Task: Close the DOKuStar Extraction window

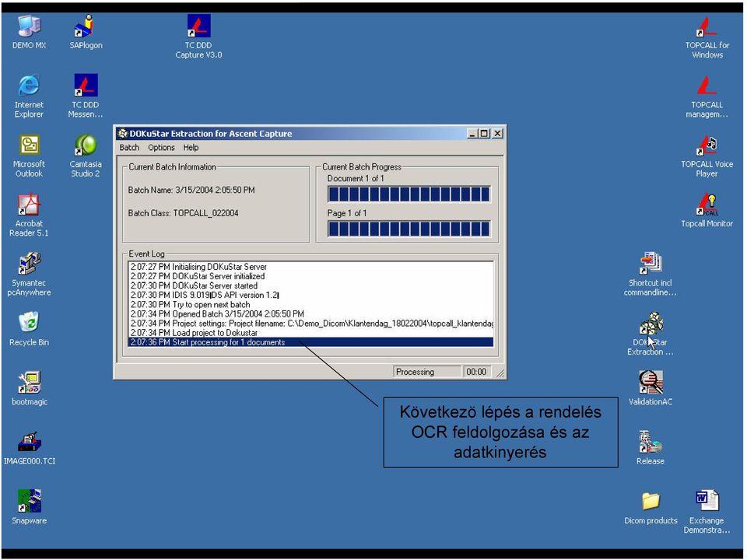Action: (x=497, y=134)
